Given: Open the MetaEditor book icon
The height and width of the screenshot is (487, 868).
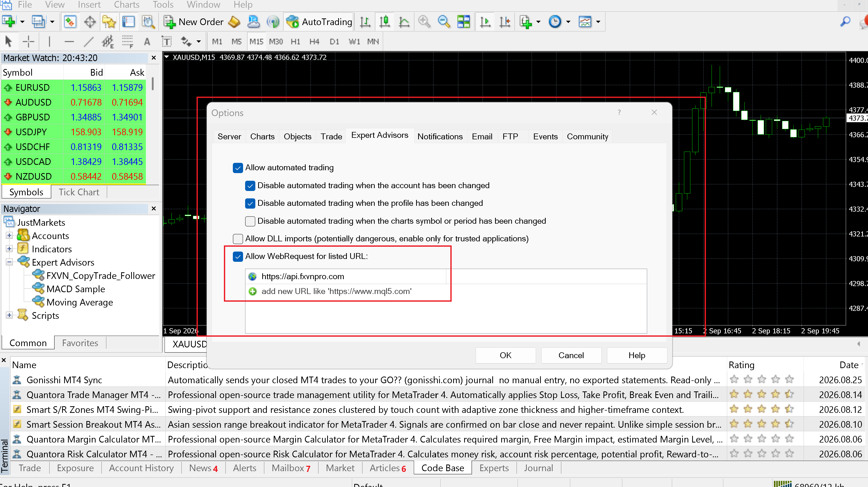Looking at the screenshot, I should 234,22.
